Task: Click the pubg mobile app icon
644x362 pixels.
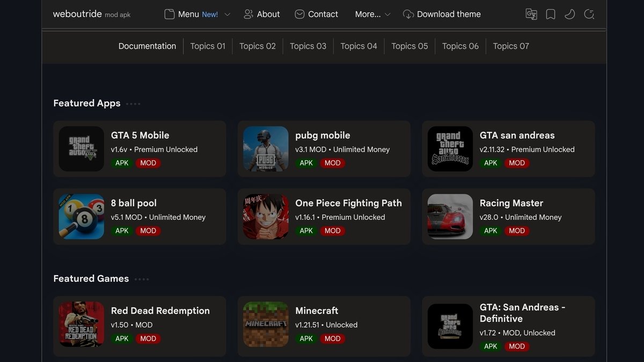Action: tap(266, 149)
